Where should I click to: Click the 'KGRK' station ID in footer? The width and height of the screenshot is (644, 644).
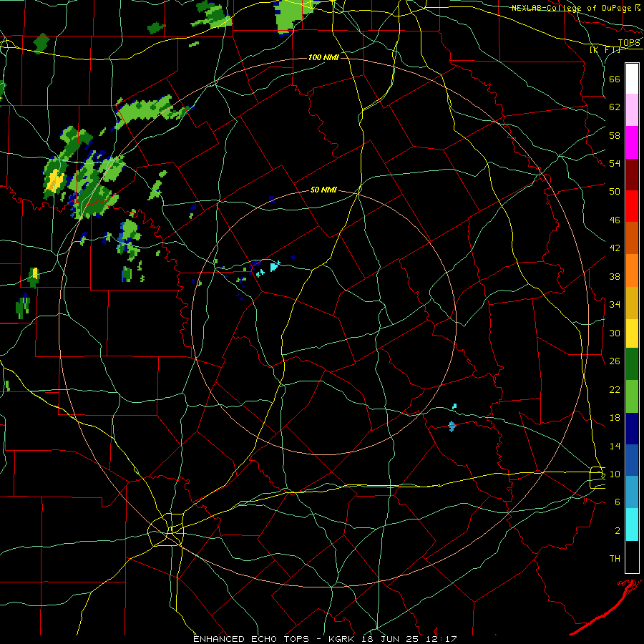coord(342,639)
